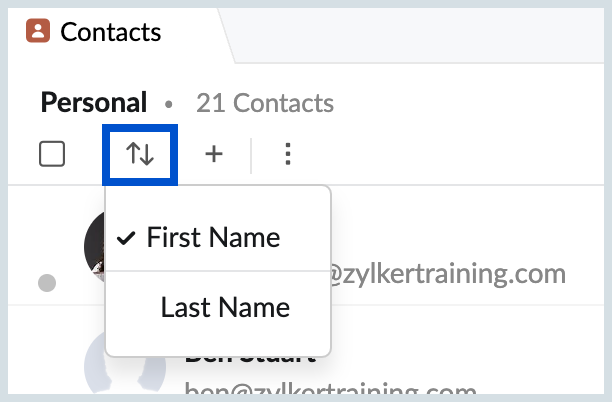Image resolution: width=612 pixels, height=402 pixels.
Task: Tick the select all contacts checkbox
Action: (52, 154)
